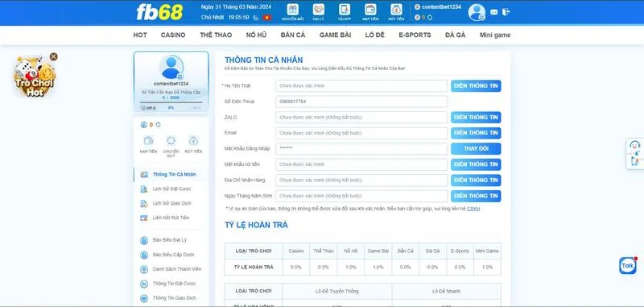Open the E-SPORTS menu
The width and height of the screenshot is (644, 307).
click(x=415, y=35)
